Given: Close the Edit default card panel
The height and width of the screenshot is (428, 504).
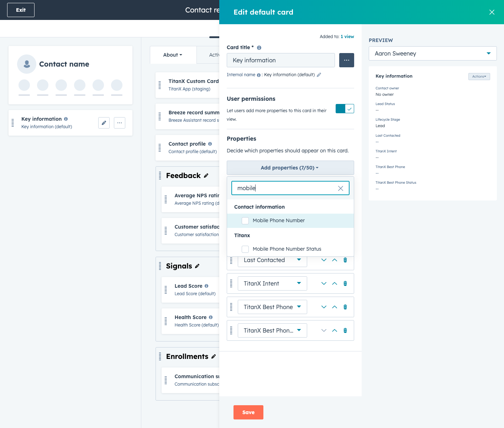Looking at the screenshot, I should pyautogui.click(x=492, y=12).
